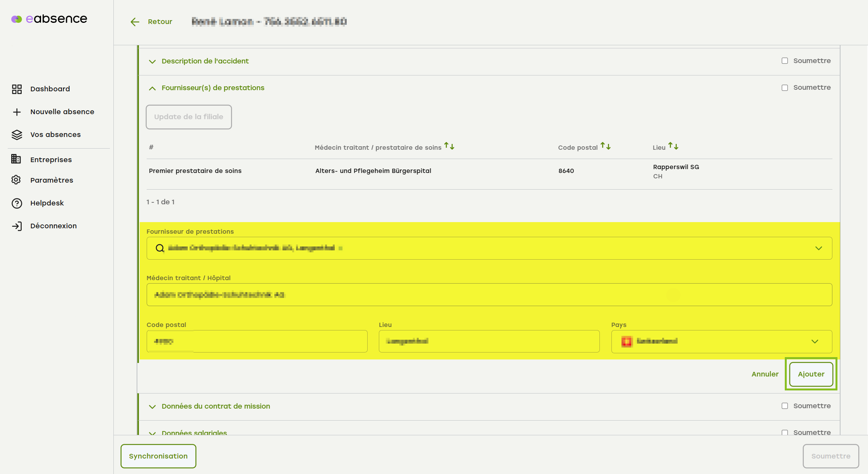
Task: Click the Annuler link
Action: pyautogui.click(x=765, y=374)
